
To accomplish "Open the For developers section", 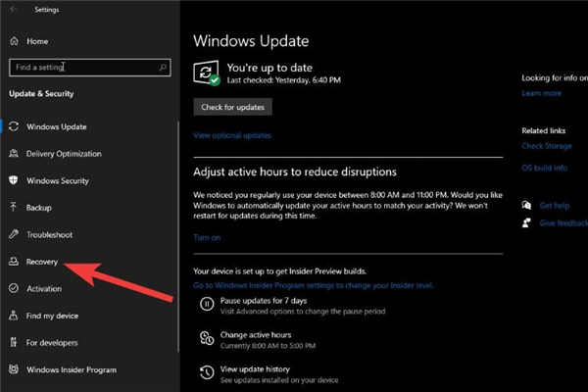I will [52, 343].
